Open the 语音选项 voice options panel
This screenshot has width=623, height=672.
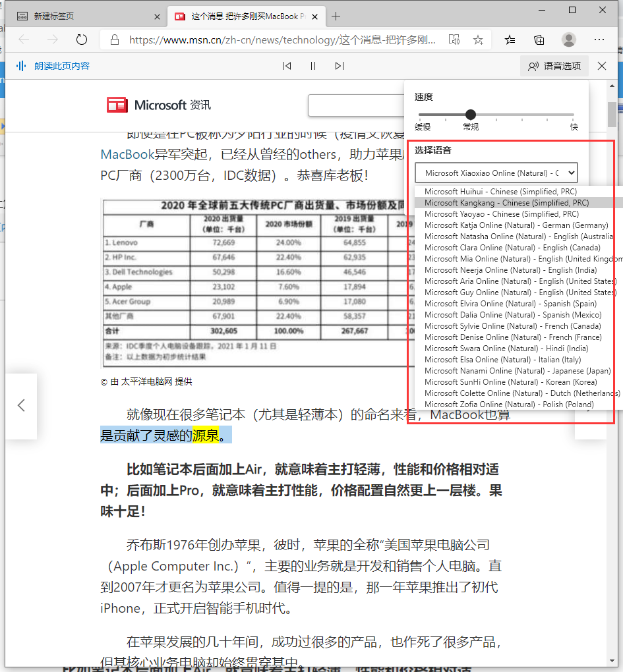coord(553,66)
